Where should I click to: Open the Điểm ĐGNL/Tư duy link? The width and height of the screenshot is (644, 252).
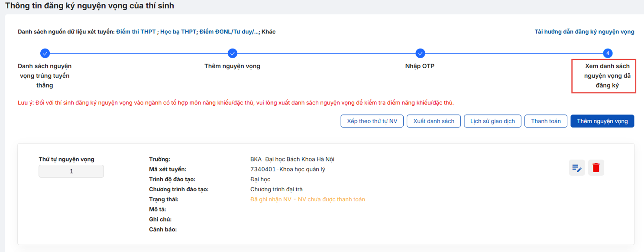click(x=229, y=32)
